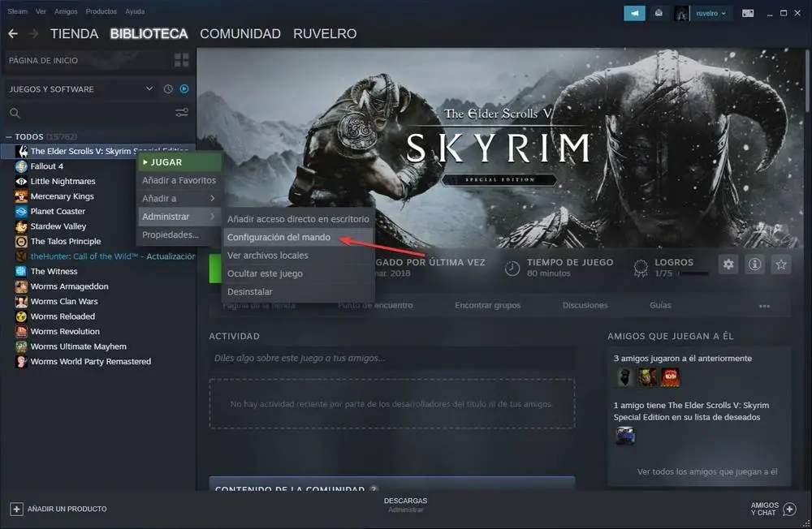Viewport: 812px width, 529px height.
Task: Click the activity comment input field
Action: pyautogui.click(x=392, y=358)
